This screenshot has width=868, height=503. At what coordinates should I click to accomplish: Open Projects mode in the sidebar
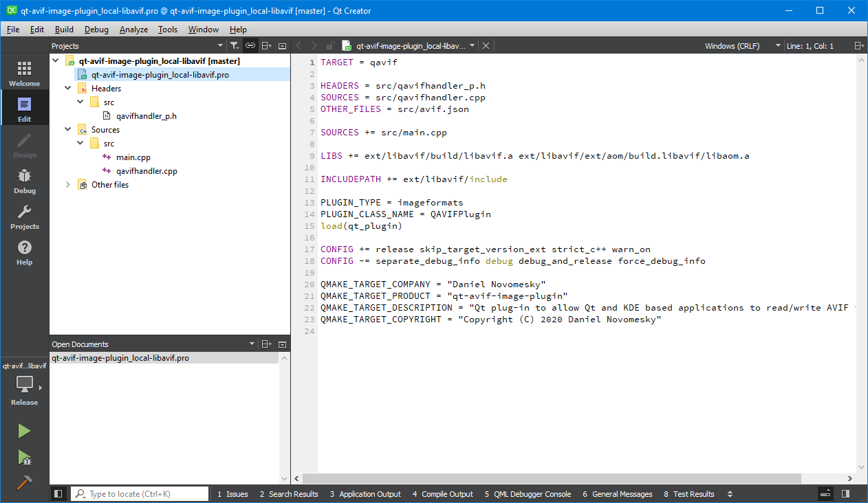(x=24, y=216)
